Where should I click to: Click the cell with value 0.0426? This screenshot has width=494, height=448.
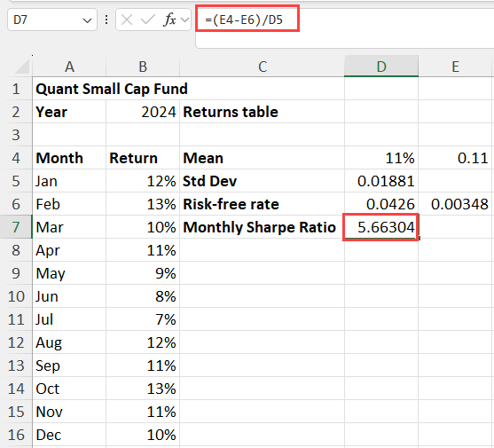(381, 204)
